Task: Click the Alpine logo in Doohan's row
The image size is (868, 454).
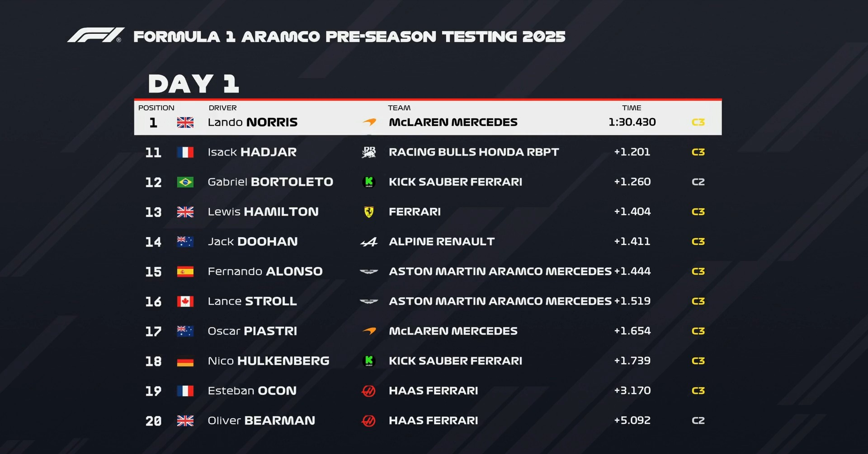Action: coord(369,242)
